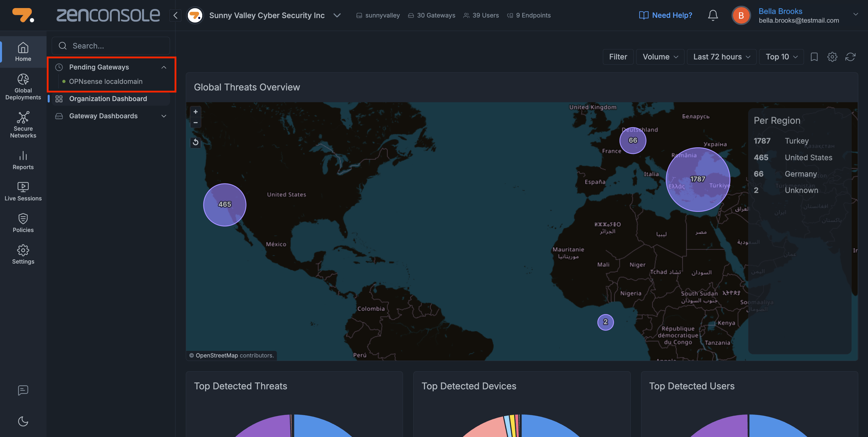Click the Search input field

pos(115,46)
